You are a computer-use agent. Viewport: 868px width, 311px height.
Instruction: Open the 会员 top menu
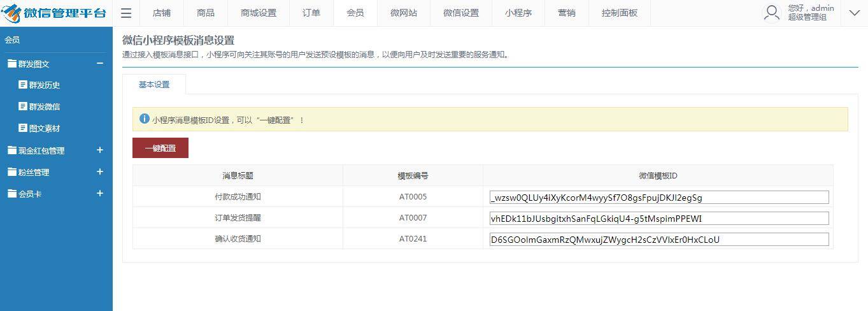pyautogui.click(x=355, y=13)
